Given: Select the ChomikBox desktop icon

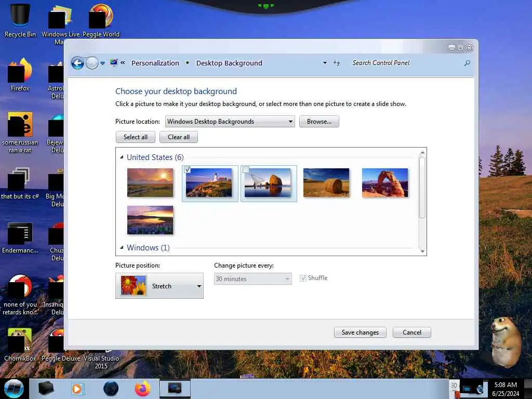Looking at the screenshot, I should point(20,344).
